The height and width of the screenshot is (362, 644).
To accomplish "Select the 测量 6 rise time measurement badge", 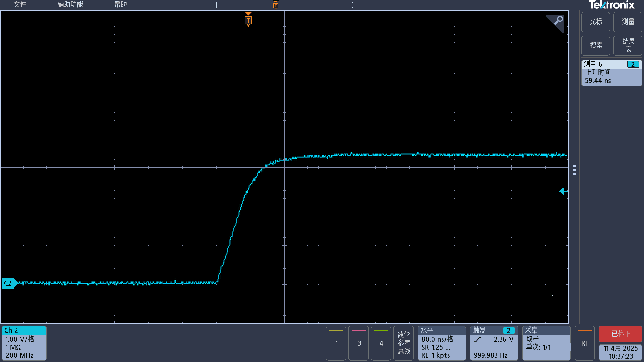I will pyautogui.click(x=611, y=73).
